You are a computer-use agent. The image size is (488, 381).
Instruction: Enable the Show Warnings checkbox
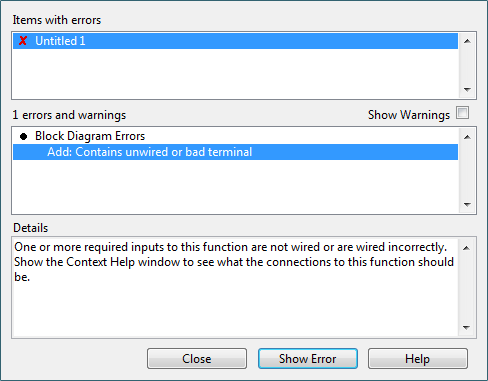tap(462, 113)
